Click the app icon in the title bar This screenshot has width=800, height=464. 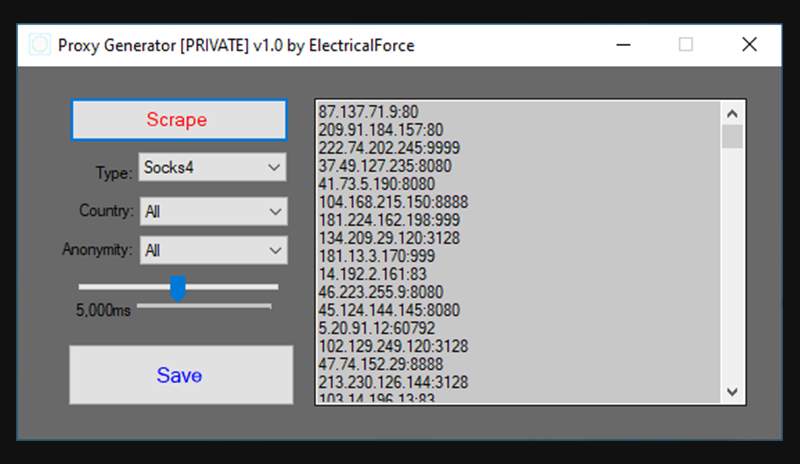tap(40, 45)
